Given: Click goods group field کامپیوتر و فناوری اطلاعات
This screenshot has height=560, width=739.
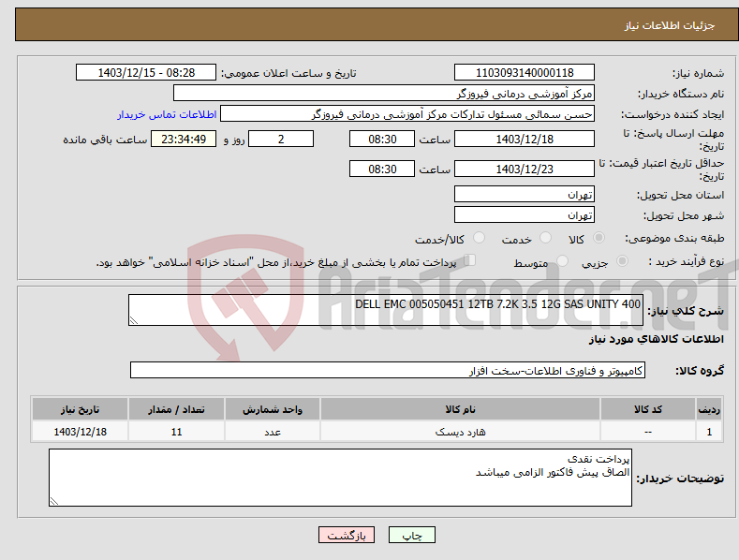Looking at the screenshot, I should pos(388,371).
